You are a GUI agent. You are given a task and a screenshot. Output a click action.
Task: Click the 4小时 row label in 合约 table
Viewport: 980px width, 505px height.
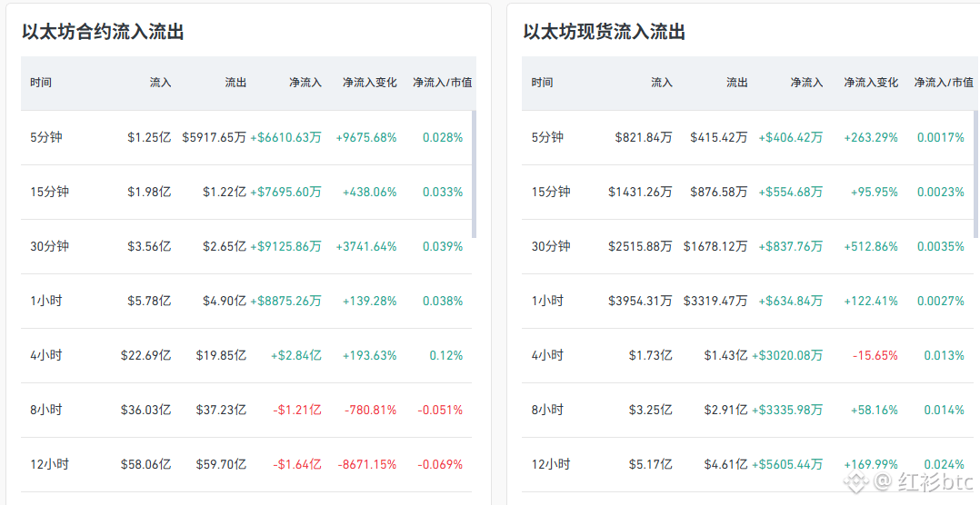pos(46,355)
